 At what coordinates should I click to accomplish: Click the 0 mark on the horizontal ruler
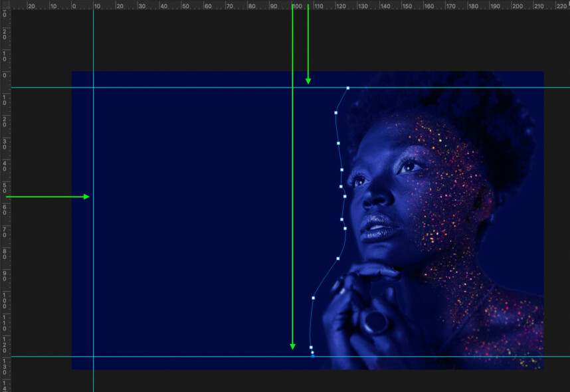[72, 5]
